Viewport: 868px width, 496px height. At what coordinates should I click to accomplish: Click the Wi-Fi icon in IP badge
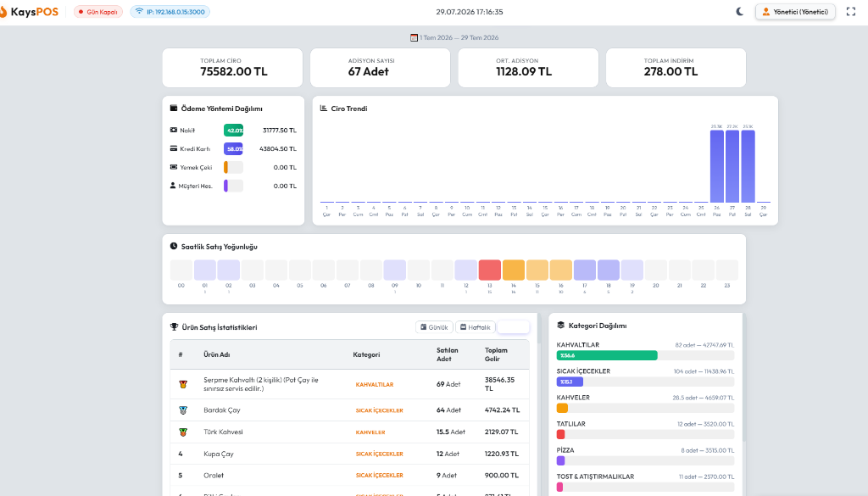[140, 12]
